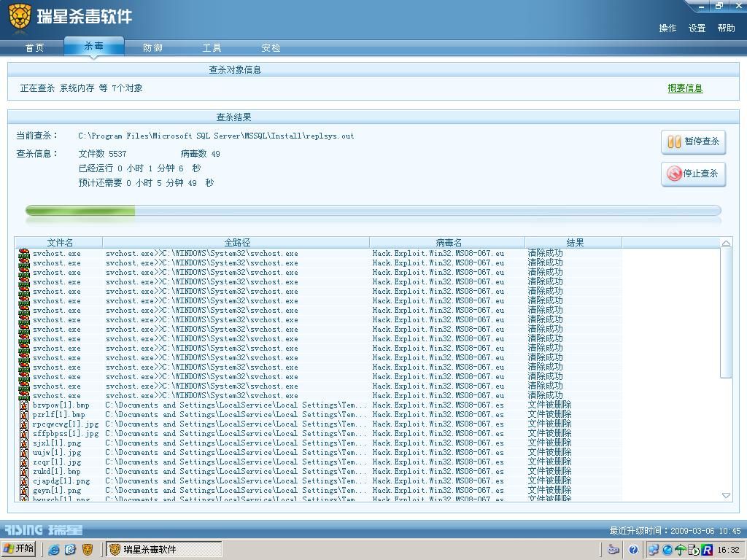The width and height of the screenshot is (747, 560).
Task: Click the virus icon beside pzrlf[1].bmp
Action: pyautogui.click(x=24, y=415)
